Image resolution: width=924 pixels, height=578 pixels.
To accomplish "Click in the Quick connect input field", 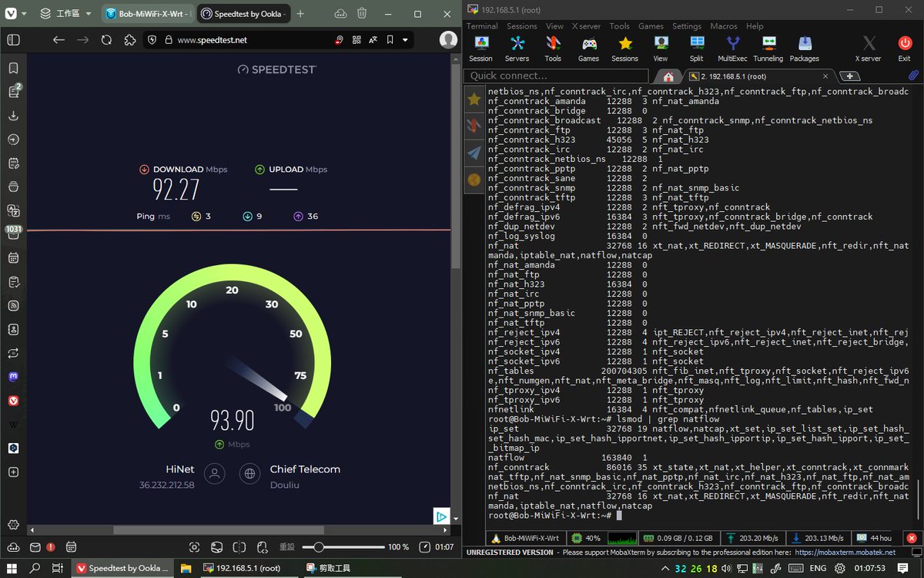I will (557, 76).
